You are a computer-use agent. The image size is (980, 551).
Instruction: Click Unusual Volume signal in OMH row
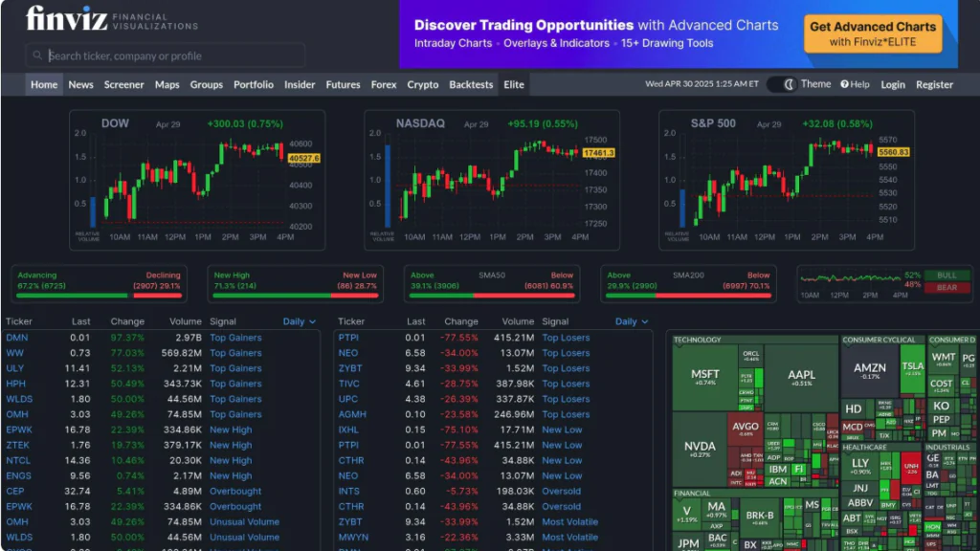pos(244,521)
